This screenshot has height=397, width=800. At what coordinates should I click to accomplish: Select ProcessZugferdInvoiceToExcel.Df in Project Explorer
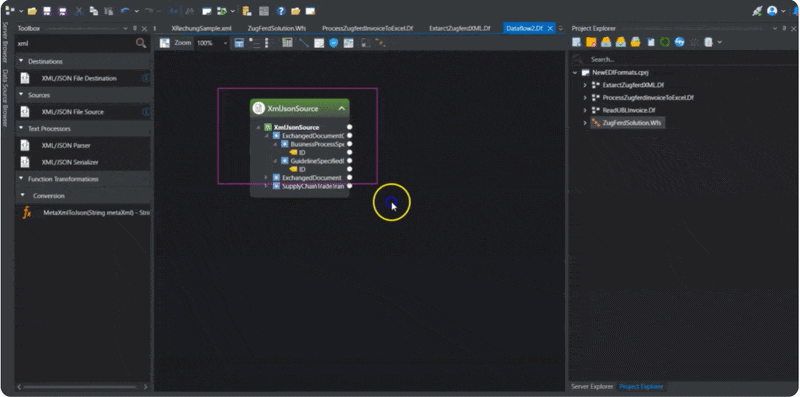click(x=648, y=97)
